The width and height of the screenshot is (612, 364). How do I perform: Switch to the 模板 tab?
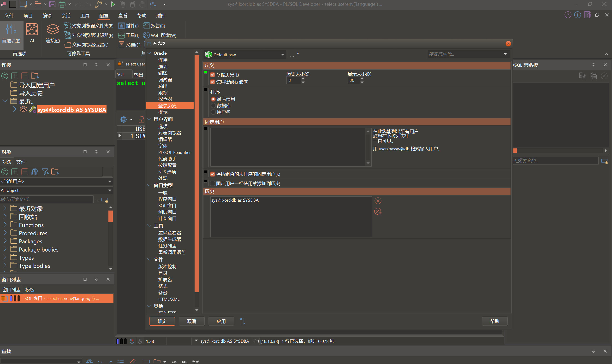click(30, 290)
